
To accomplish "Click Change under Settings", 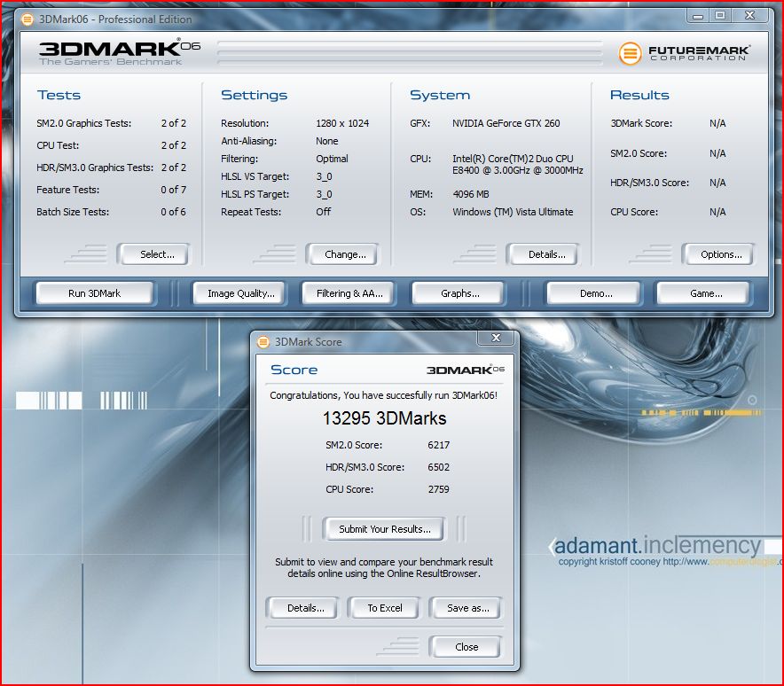I will coord(345,254).
